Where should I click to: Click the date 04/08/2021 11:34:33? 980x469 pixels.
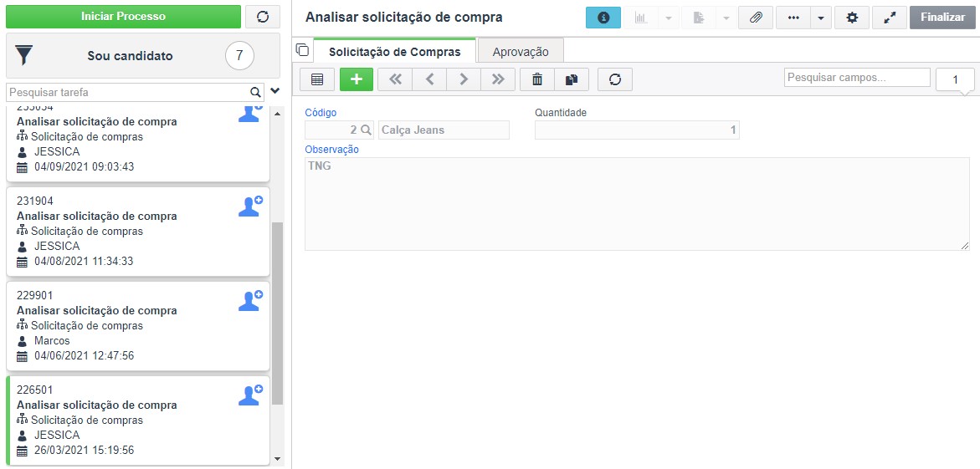point(84,261)
